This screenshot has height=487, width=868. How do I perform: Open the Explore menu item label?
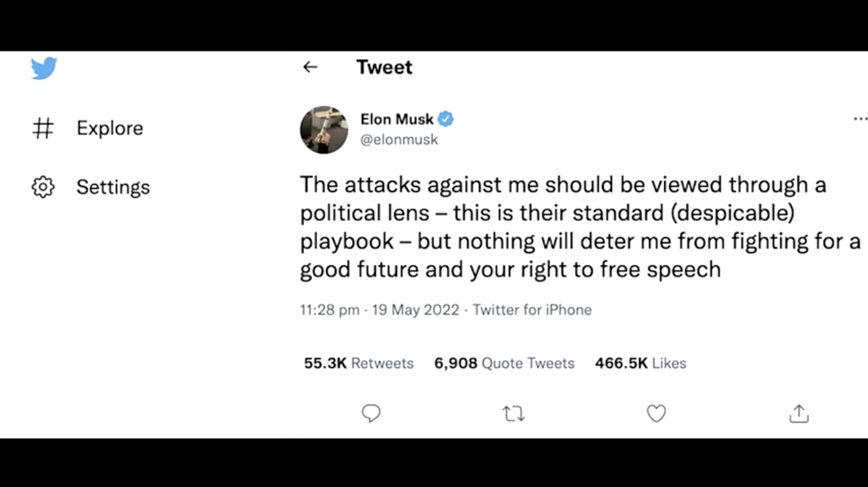pyautogui.click(x=110, y=128)
